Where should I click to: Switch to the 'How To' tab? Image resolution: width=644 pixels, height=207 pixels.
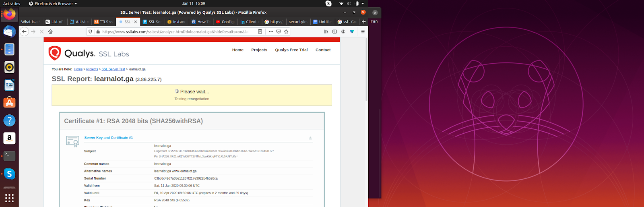pyautogui.click(x=201, y=22)
